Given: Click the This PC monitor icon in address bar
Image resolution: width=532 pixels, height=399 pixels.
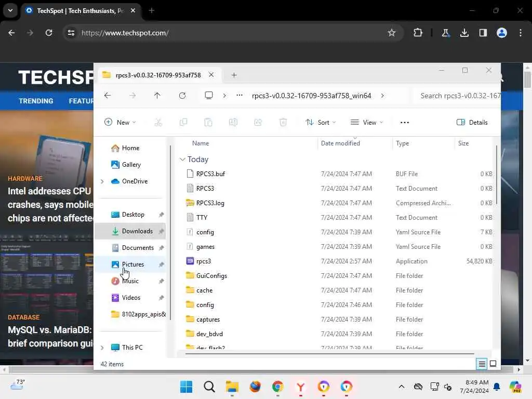Looking at the screenshot, I should coord(209,96).
